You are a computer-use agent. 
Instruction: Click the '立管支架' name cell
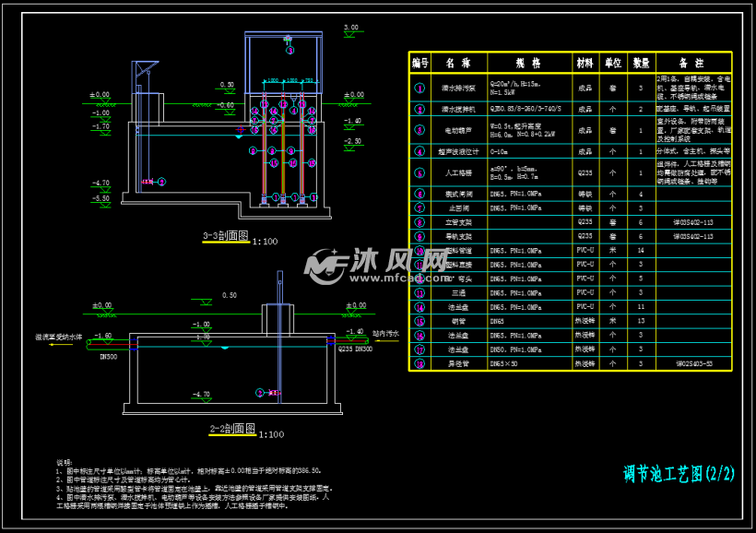(x=458, y=222)
